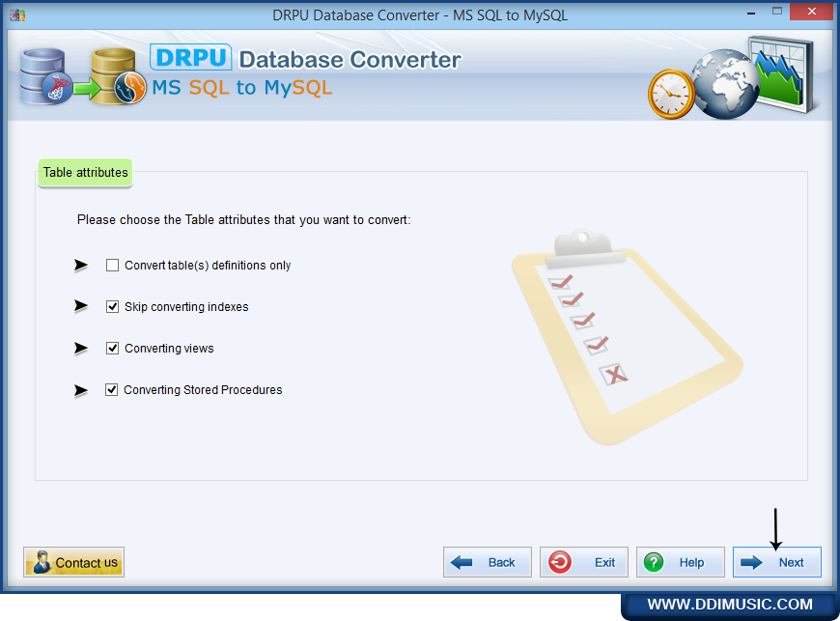The image size is (840, 621).
Task: Check Convert table(s) definitions only box
Action: [x=112, y=266]
